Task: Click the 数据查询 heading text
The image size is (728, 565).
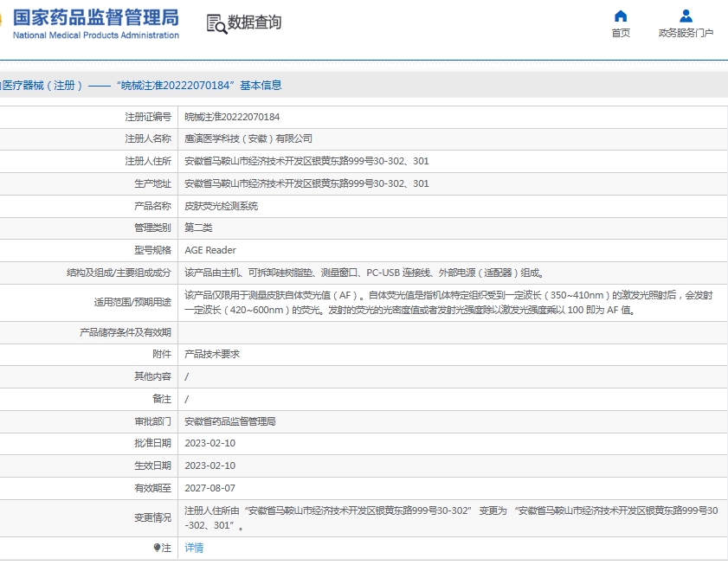Action: [254, 22]
